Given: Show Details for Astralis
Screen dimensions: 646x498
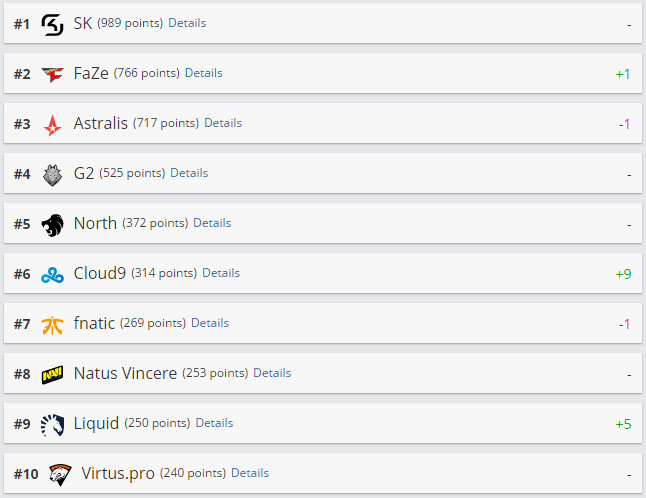Looking at the screenshot, I should (223, 123).
